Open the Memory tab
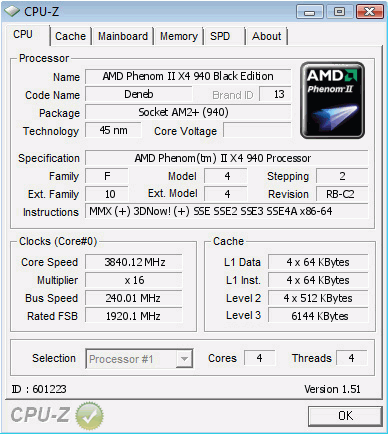This screenshot has height=434, width=388. [179, 36]
